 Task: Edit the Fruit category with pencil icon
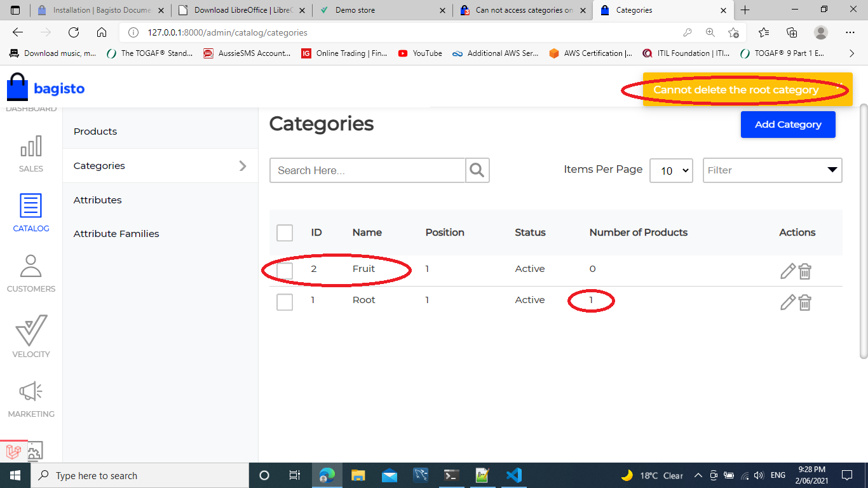[787, 271]
